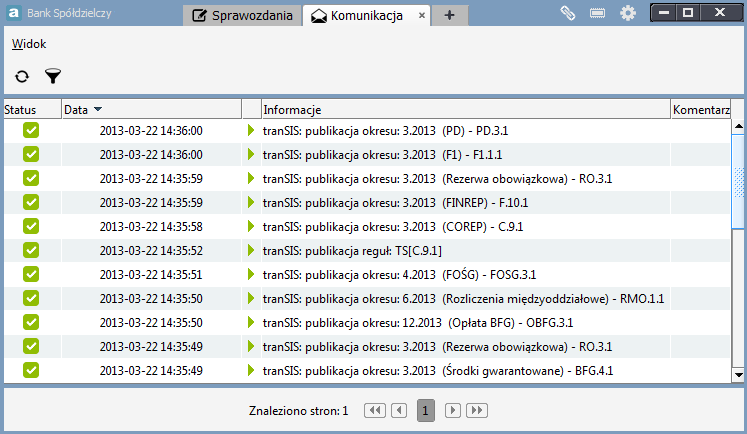This screenshot has height=434, width=747.
Task: Click the refresh icon in toolbar
Action: (x=22, y=76)
